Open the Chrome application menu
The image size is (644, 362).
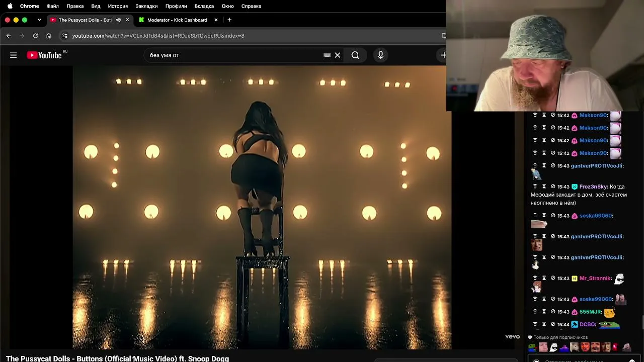[30, 6]
